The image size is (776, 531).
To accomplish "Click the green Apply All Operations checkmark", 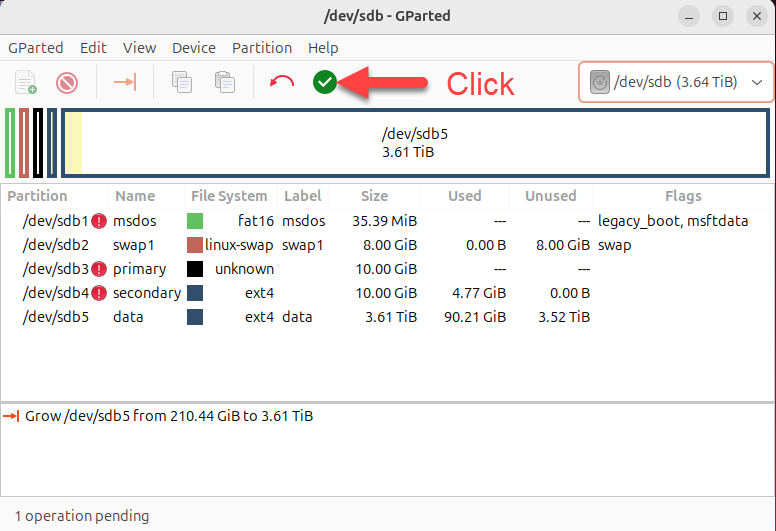I will [x=324, y=82].
